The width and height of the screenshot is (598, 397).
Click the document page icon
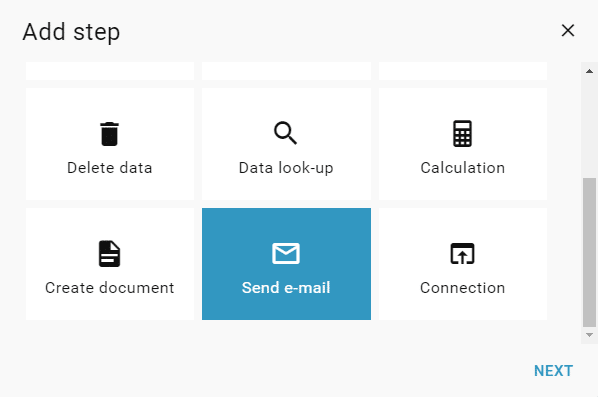109,254
